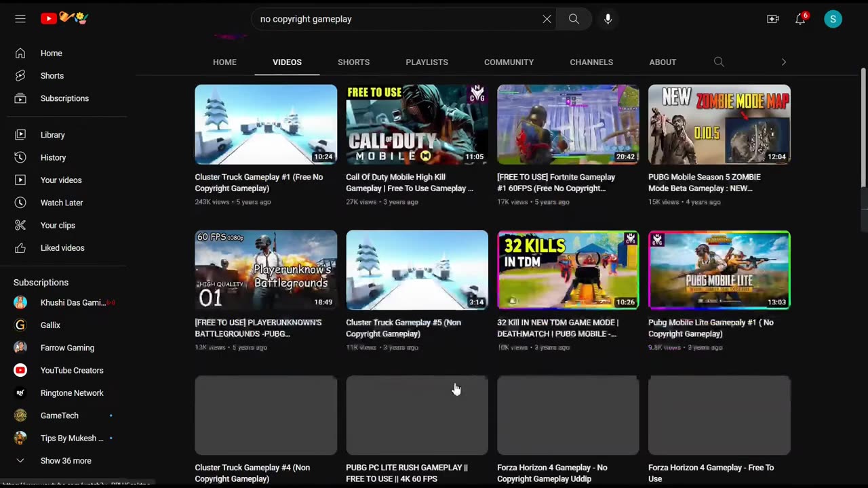Image resolution: width=868 pixels, height=488 pixels.
Task: Open Call Of Duty Mobile thumbnail
Action: (x=417, y=124)
